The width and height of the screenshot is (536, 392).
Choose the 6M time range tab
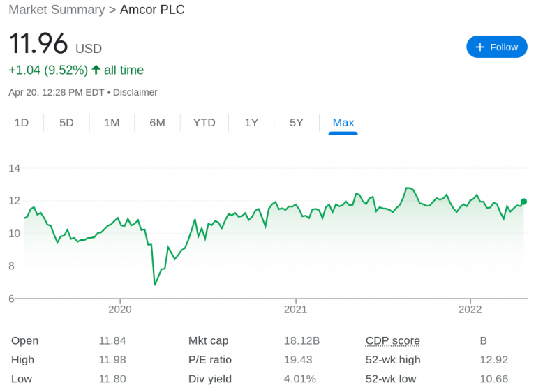coord(157,123)
